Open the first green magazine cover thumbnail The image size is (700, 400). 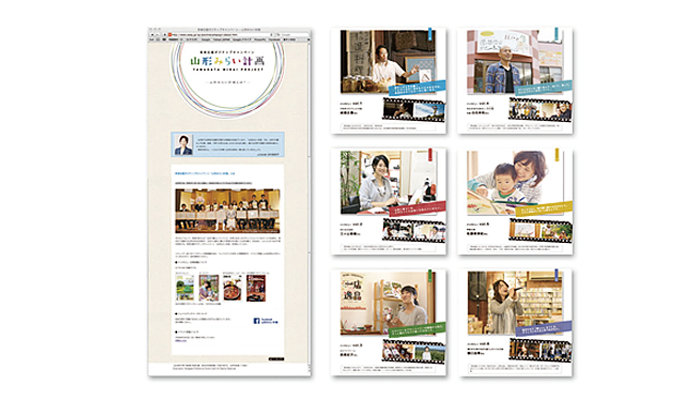click(183, 289)
